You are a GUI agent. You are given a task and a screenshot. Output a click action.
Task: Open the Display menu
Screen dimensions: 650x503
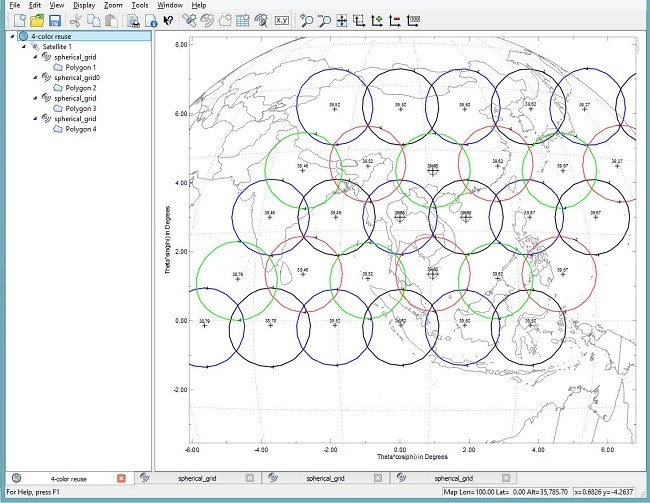coord(84,5)
